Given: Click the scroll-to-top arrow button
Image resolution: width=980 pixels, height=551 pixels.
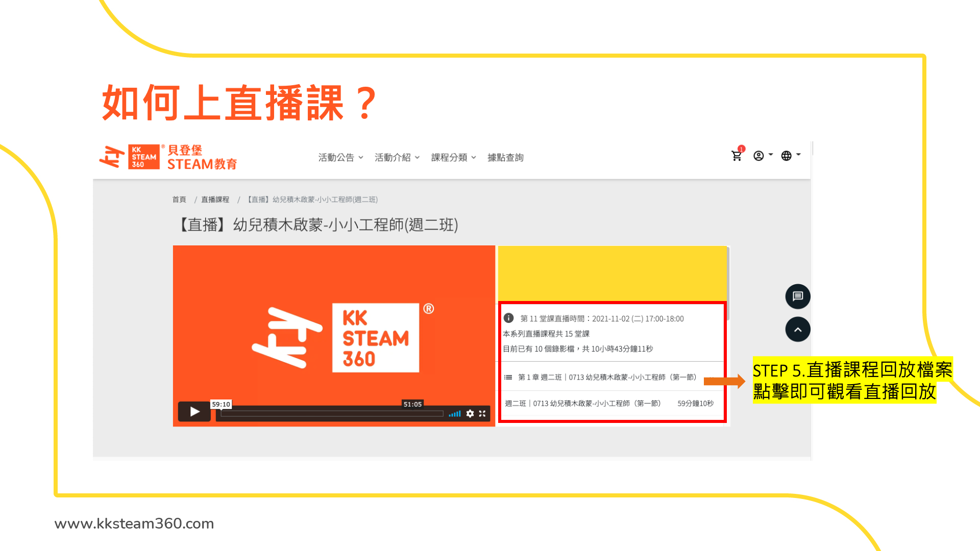Looking at the screenshot, I should coord(798,330).
